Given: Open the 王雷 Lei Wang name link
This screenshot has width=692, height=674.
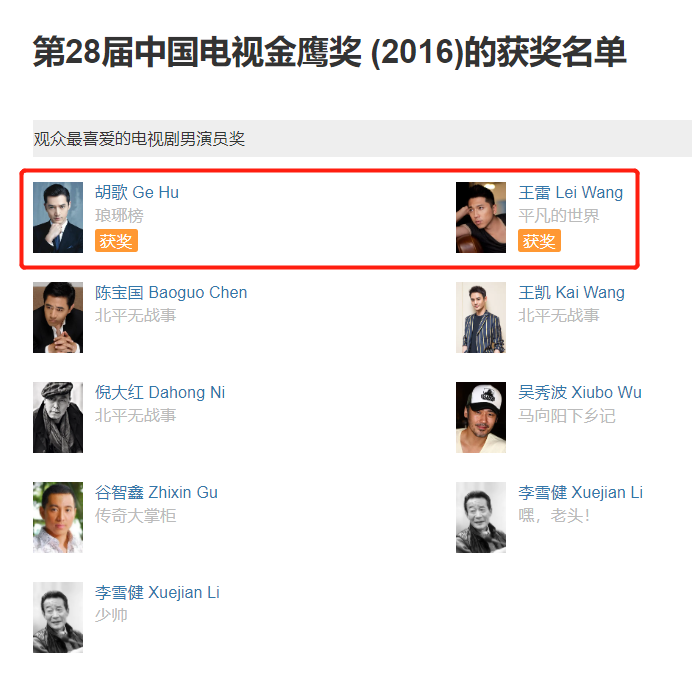Looking at the screenshot, I should (570, 192).
